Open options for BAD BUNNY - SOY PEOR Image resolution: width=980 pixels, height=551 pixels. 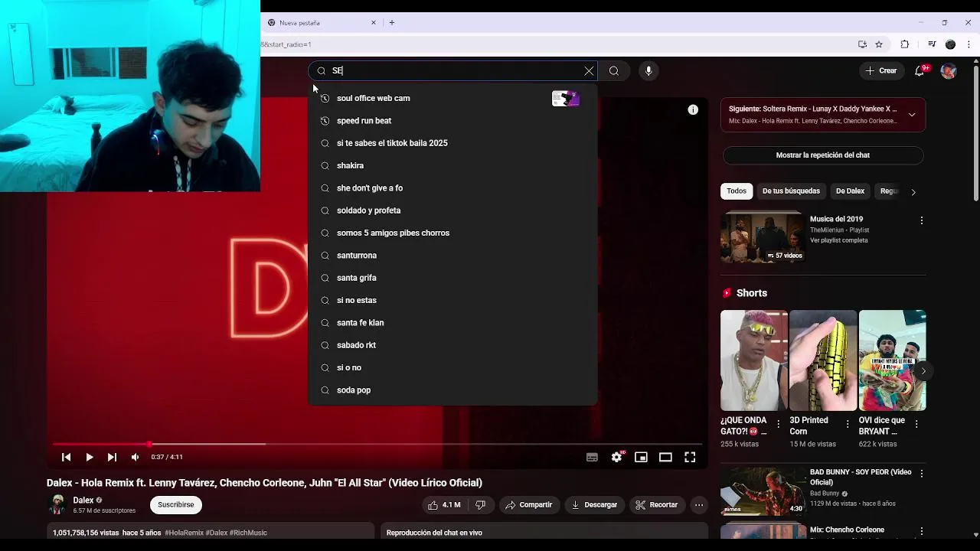coord(921,474)
